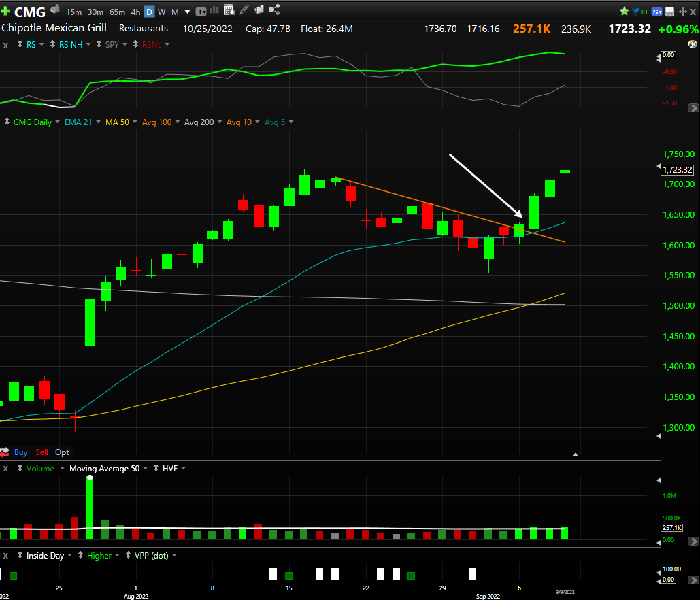Click the bar chart style icon

[214, 10]
